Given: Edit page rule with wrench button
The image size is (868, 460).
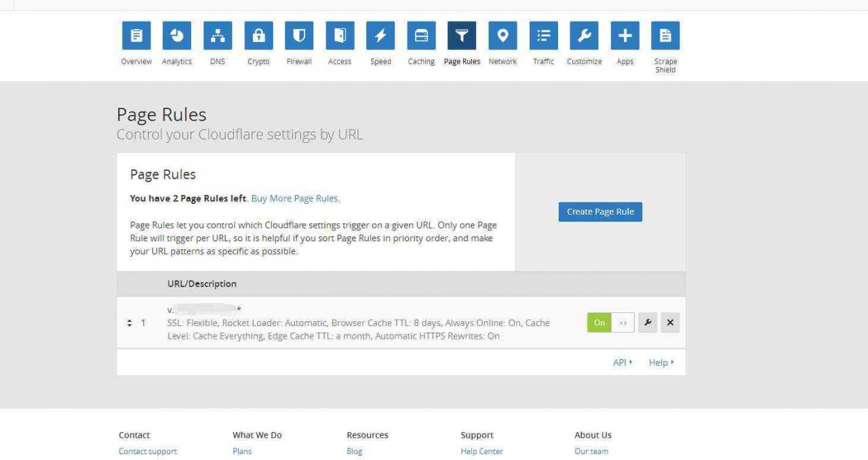Looking at the screenshot, I should pos(648,322).
